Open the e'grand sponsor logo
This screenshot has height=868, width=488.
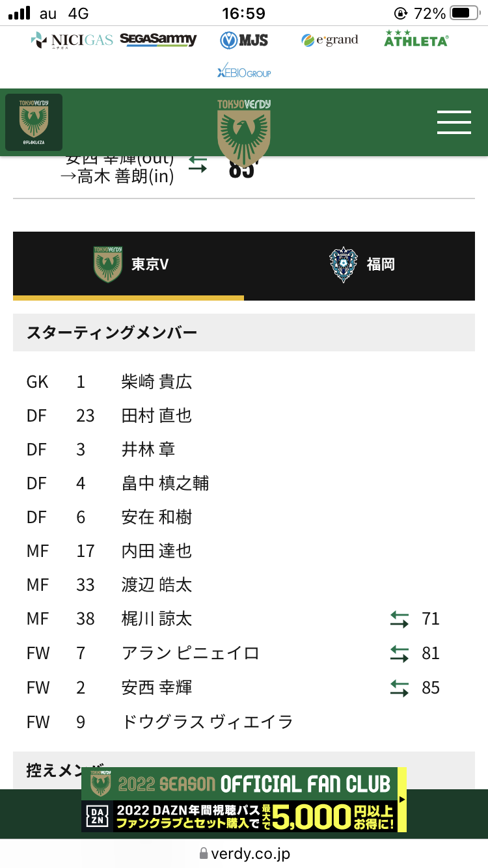pos(329,40)
